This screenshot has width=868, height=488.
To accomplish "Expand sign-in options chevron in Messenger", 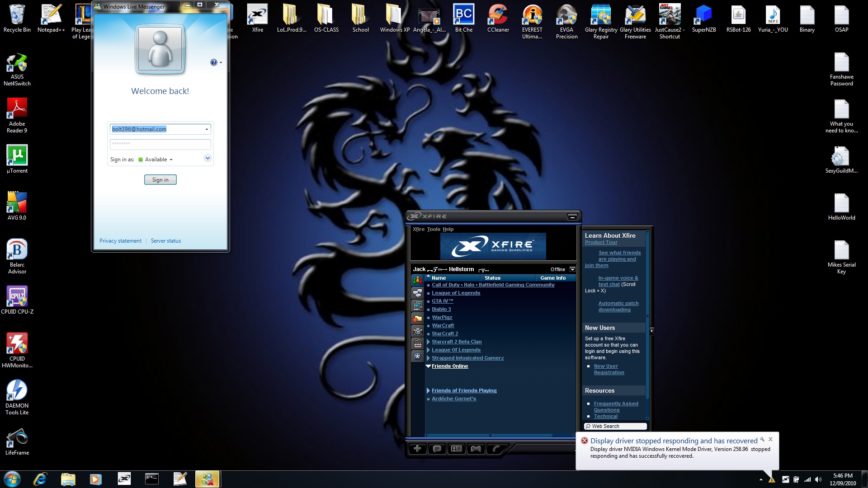I will pyautogui.click(x=208, y=158).
